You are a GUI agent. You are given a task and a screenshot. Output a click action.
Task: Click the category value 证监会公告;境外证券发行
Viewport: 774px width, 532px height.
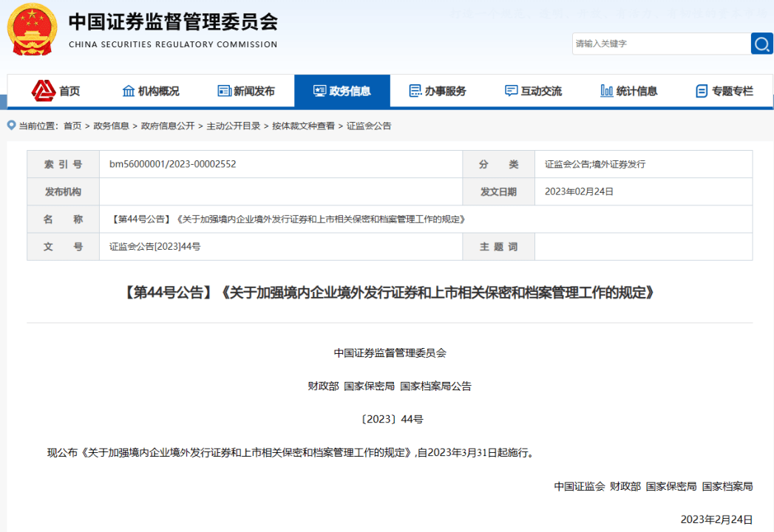(595, 164)
